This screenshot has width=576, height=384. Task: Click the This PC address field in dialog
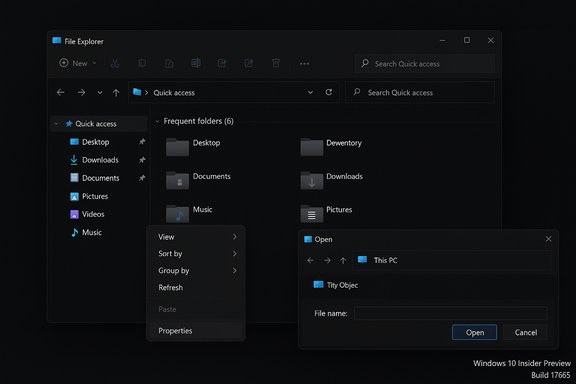point(452,260)
